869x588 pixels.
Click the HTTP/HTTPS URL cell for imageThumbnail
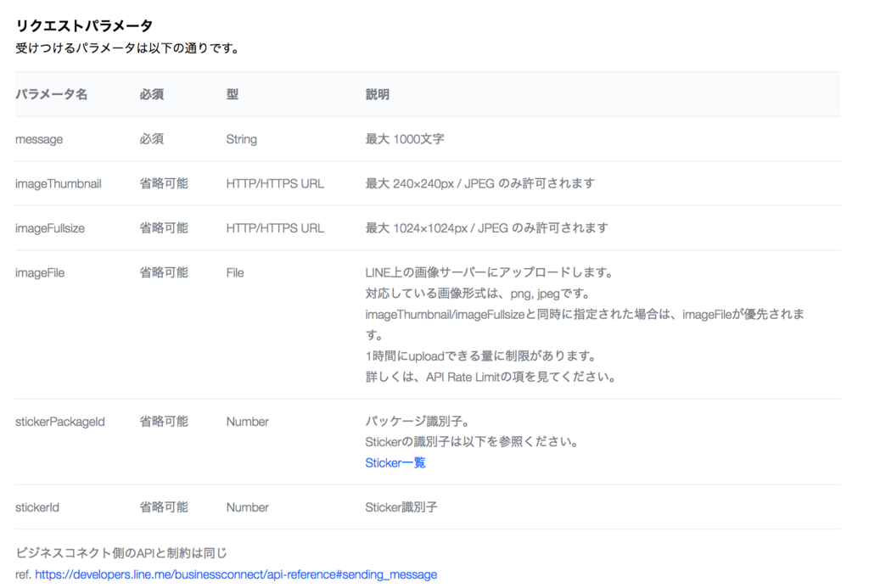[x=274, y=183]
